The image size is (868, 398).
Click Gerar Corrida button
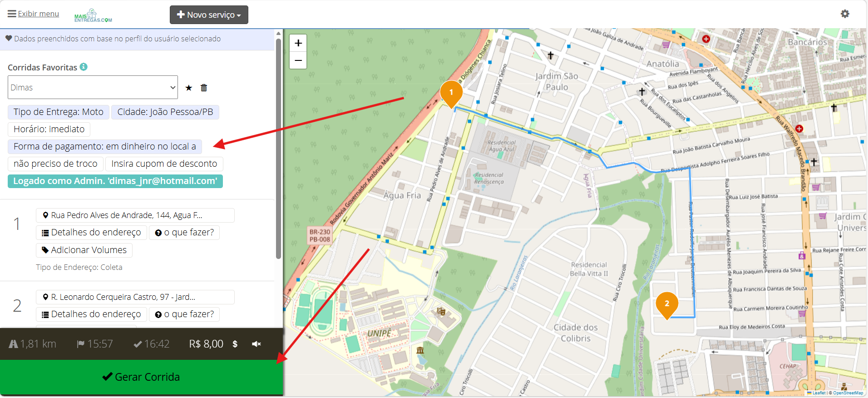[141, 377]
